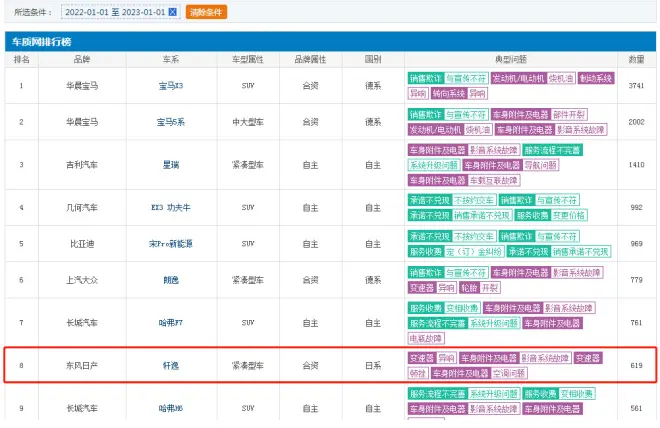Select the 上汽大众 brand cell

click(x=82, y=280)
